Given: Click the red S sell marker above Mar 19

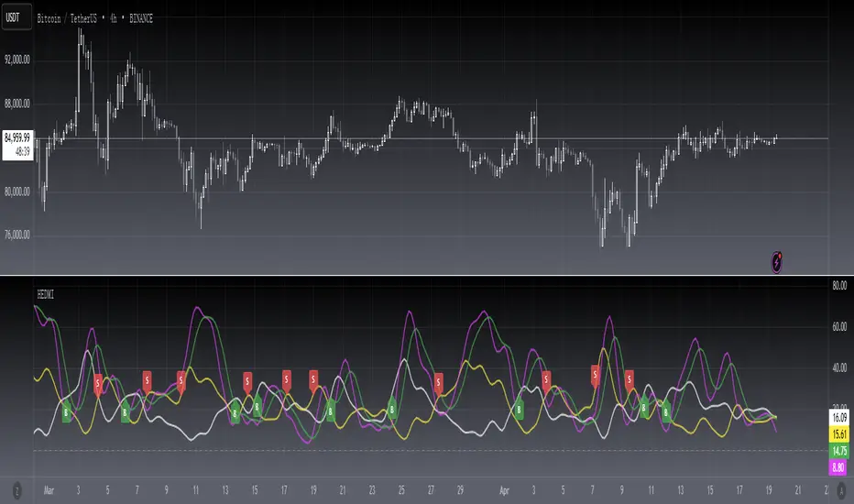Looking at the screenshot, I should pos(313,381).
